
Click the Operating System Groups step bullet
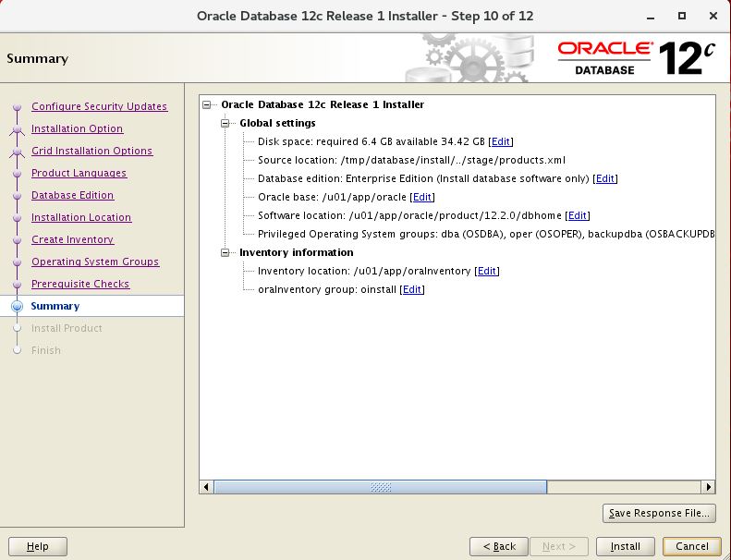[x=18, y=262]
